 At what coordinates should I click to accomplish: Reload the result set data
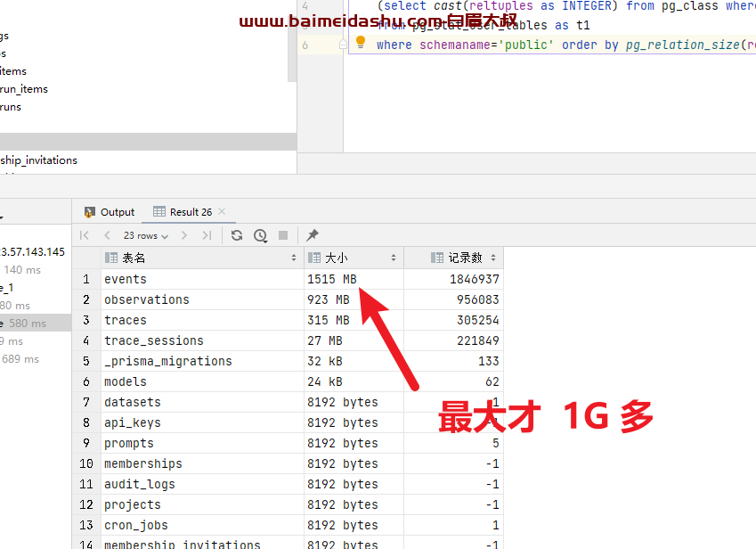point(237,235)
